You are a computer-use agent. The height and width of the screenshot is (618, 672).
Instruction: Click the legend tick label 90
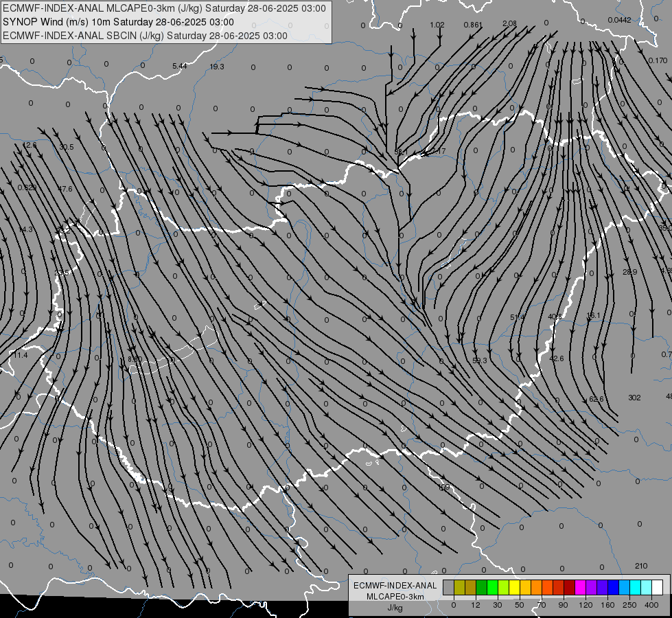click(563, 605)
